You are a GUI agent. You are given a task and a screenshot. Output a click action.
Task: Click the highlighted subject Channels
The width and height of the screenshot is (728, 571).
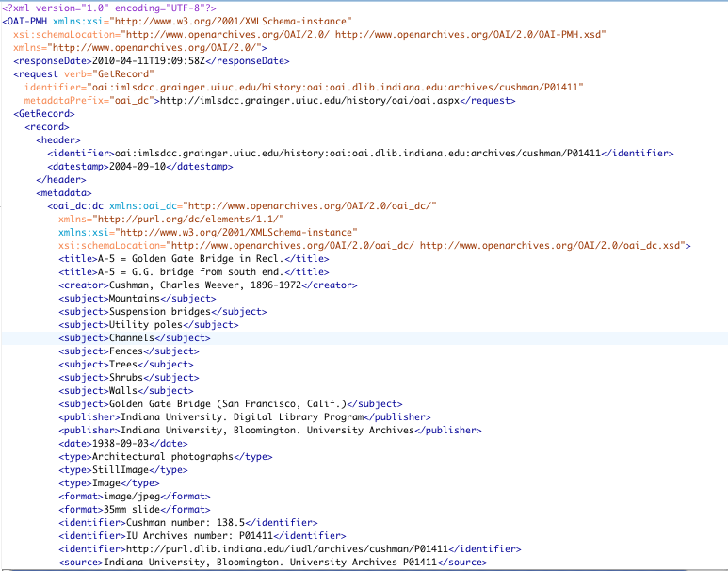[135, 338]
